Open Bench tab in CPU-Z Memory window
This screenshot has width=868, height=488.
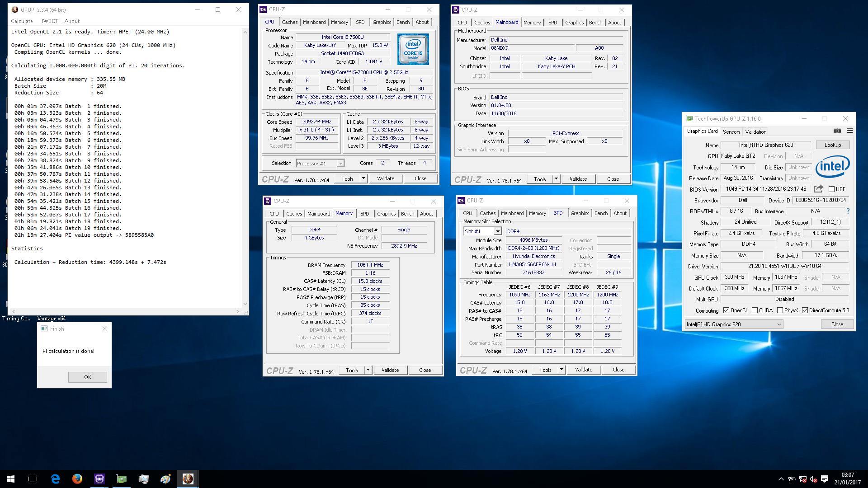click(407, 214)
